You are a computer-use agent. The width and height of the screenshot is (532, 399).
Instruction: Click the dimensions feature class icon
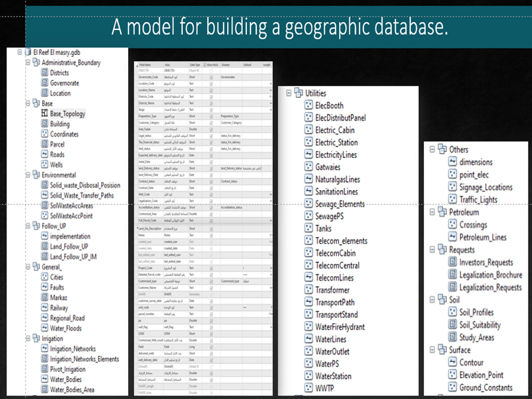[452, 162]
